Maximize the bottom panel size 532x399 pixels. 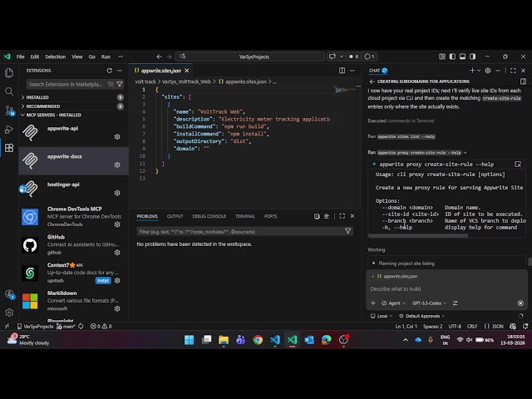[342, 216]
